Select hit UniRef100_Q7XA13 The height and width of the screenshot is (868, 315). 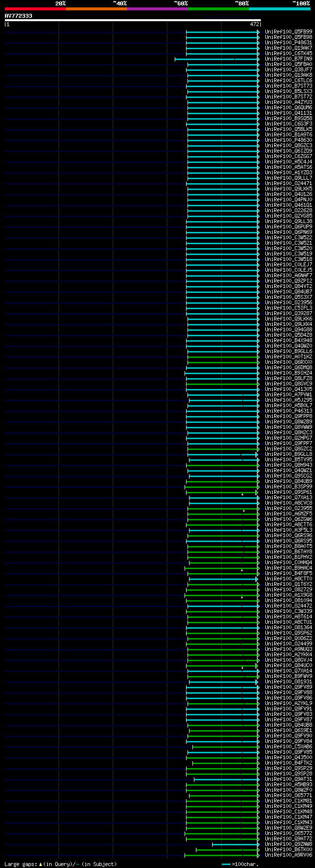pos(288,497)
